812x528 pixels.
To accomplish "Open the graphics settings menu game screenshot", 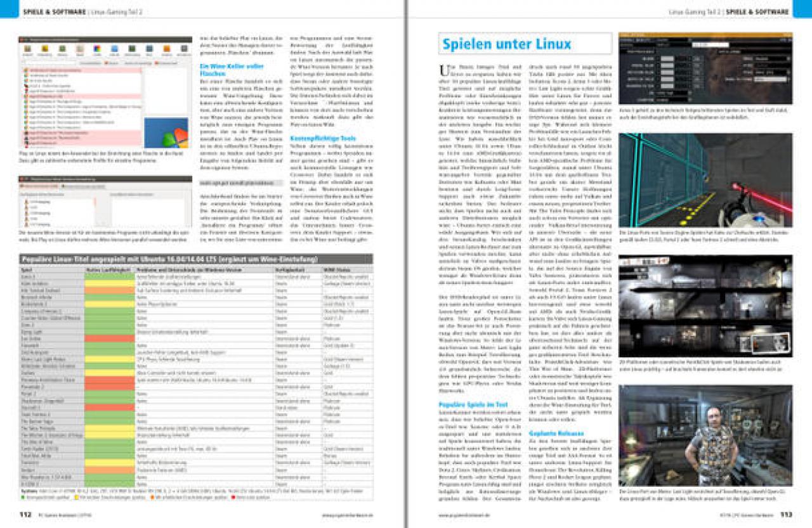I will [x=705, y=68].
